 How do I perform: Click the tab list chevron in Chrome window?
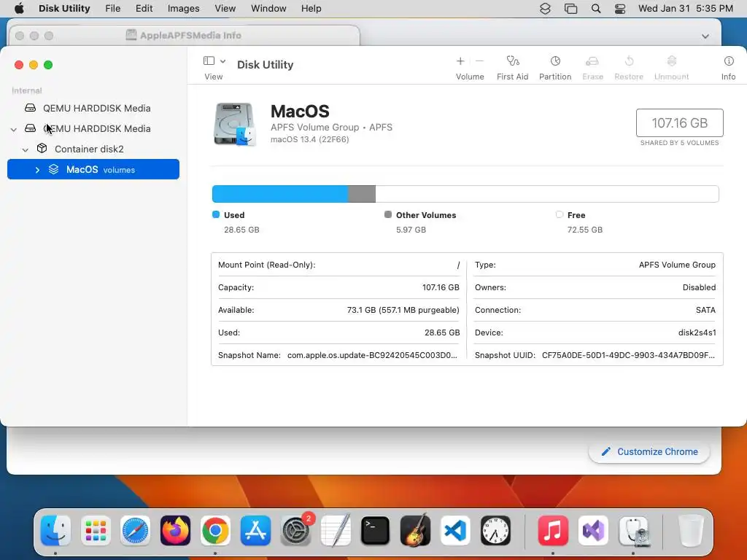coord(705,36)
